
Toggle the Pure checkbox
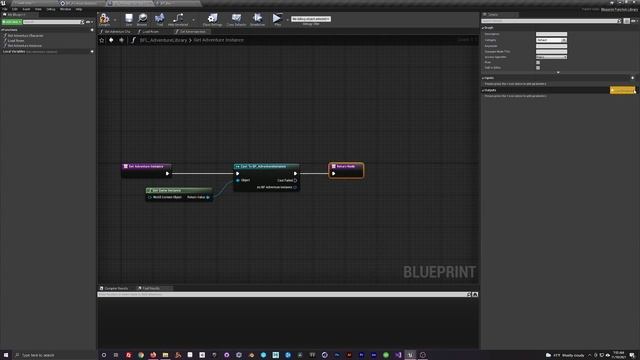[538, 62]
